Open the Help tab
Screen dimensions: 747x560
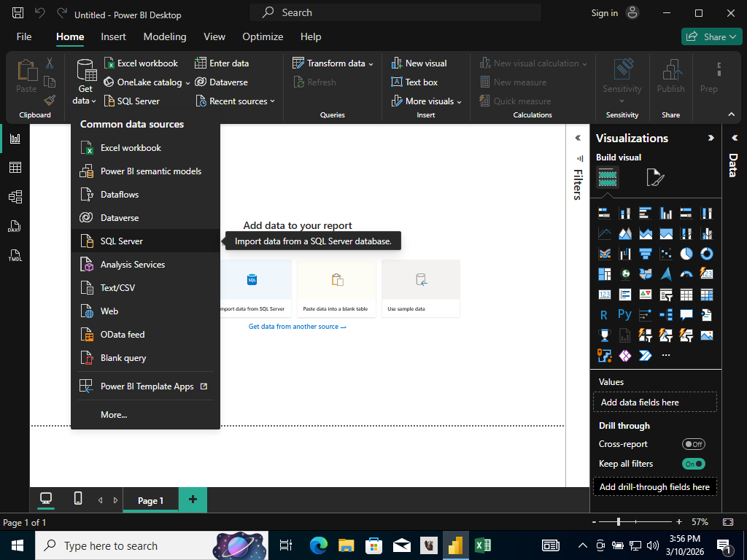point(311,36)
